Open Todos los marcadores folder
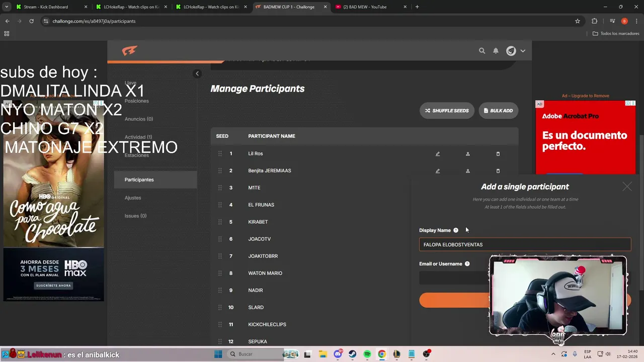 [x=616, y=34]
